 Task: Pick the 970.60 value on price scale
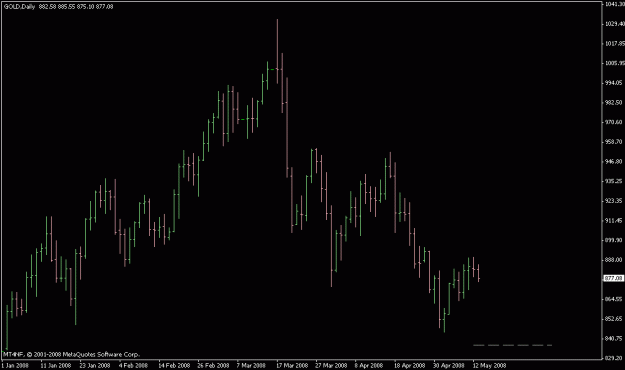(614, 122)
